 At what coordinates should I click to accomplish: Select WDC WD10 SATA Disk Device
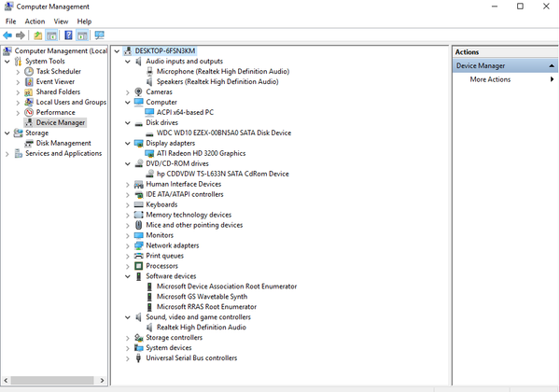(x=224, y=133)
